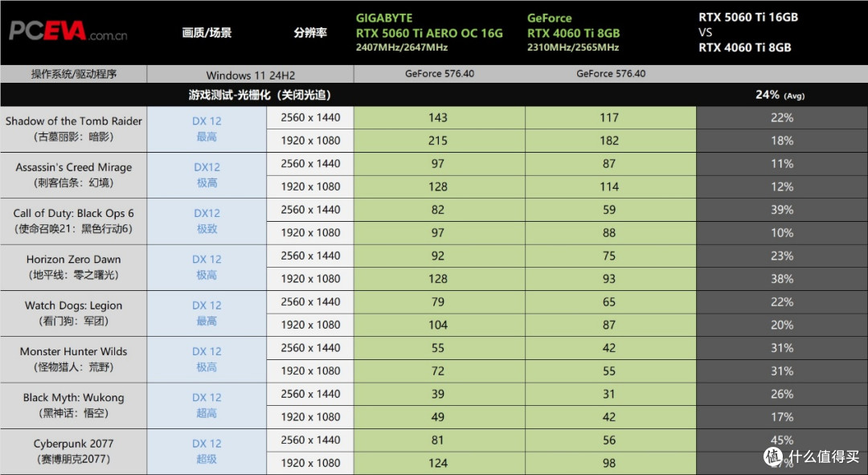Select the 画质/场景 column header
The height and width of the screenshot is (475, 868).
click(x=207, y=33)
